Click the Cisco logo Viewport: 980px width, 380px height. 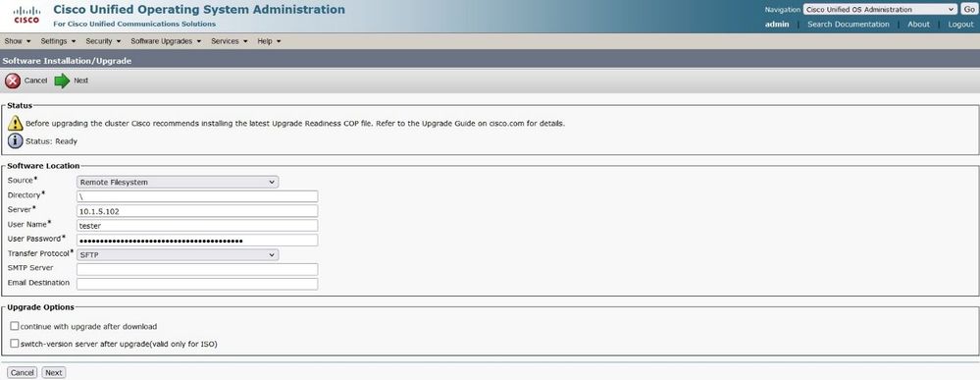click(26, 15)
